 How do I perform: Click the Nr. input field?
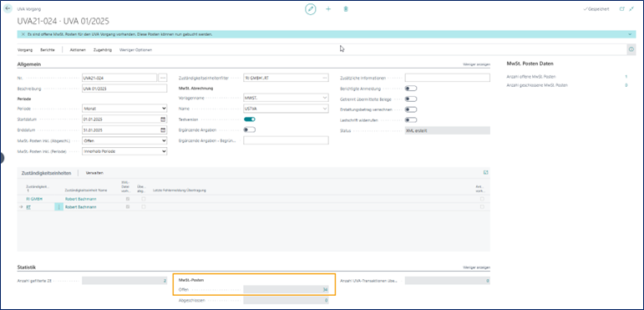click(119, 78)
